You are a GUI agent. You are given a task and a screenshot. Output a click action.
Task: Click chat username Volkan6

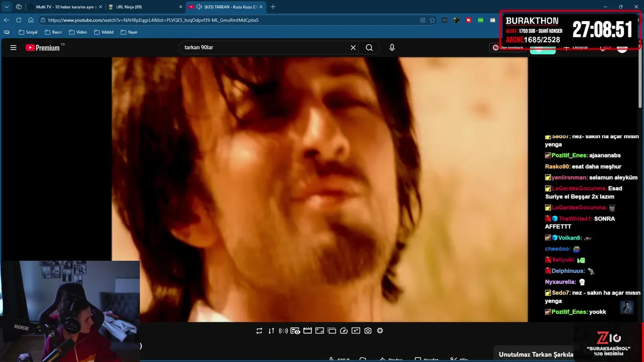click(x=570, y=238)
